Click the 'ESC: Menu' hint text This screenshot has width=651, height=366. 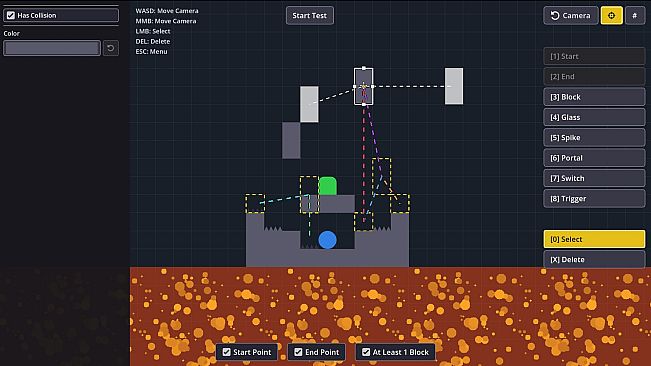coord(152,51)
